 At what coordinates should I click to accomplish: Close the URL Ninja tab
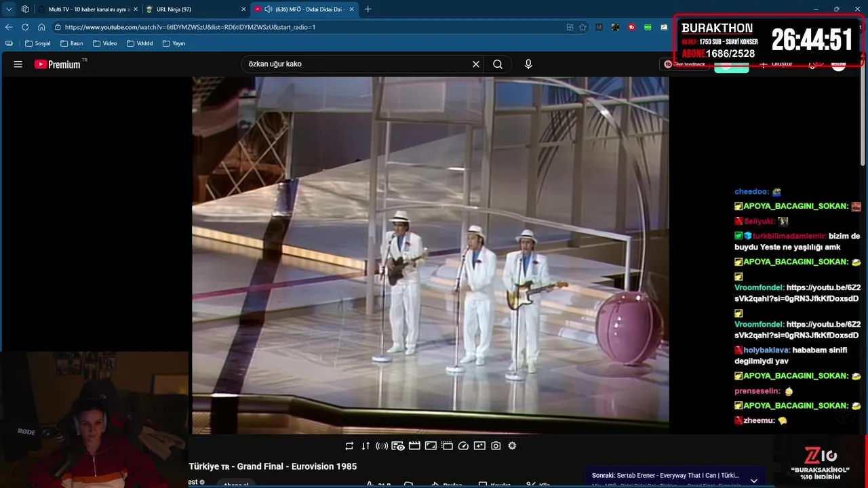(243, 9)
